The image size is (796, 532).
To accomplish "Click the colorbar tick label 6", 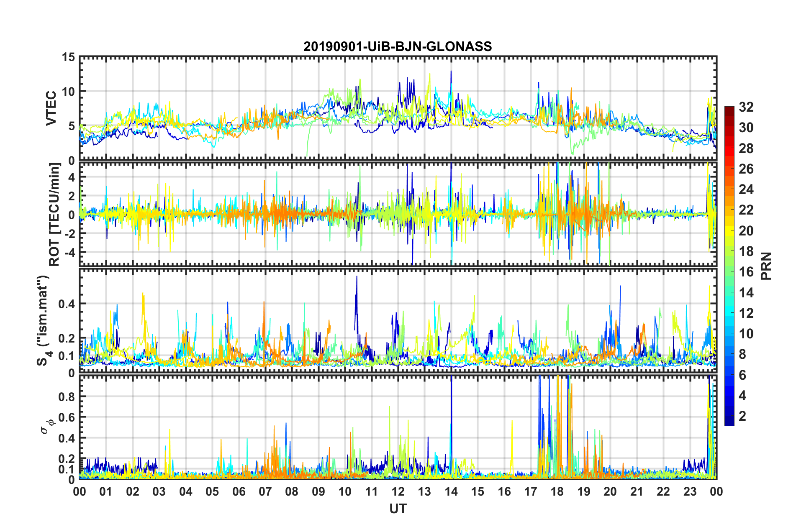I will click(742, 375).
